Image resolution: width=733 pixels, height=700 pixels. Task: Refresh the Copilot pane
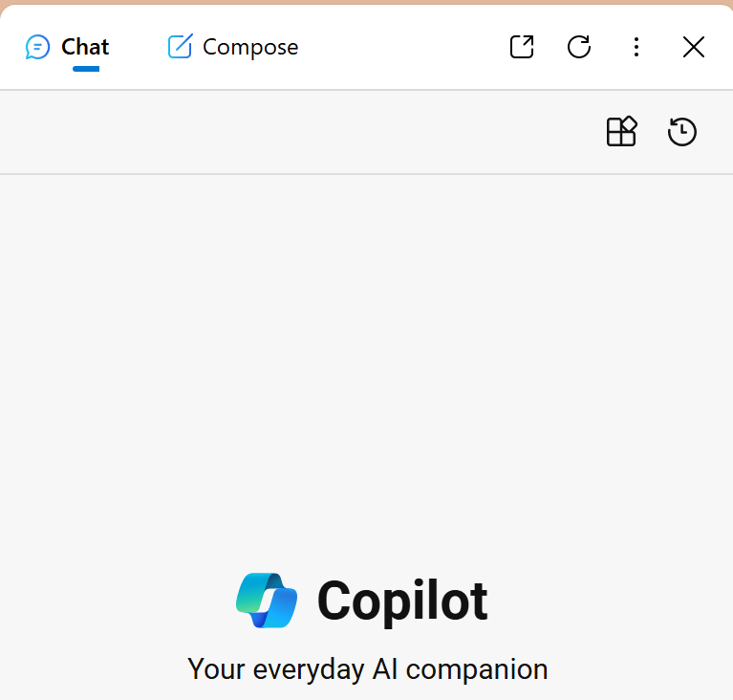coord(579,47)
